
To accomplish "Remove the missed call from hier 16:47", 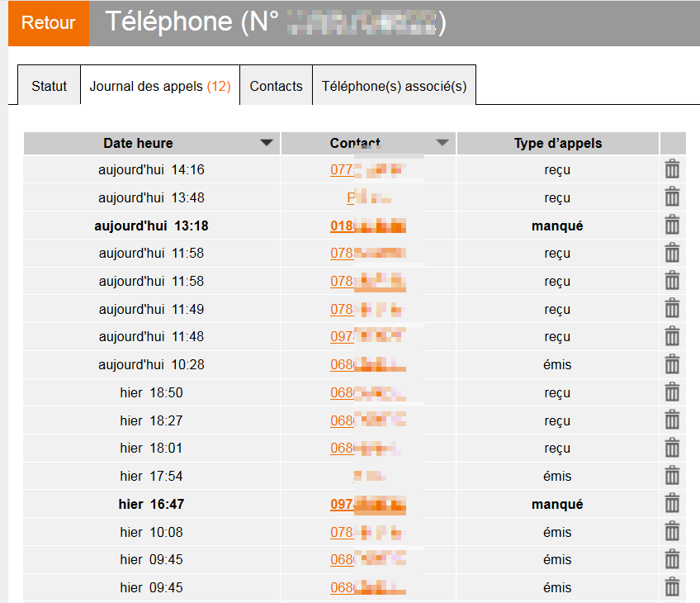I will [672, 504].
